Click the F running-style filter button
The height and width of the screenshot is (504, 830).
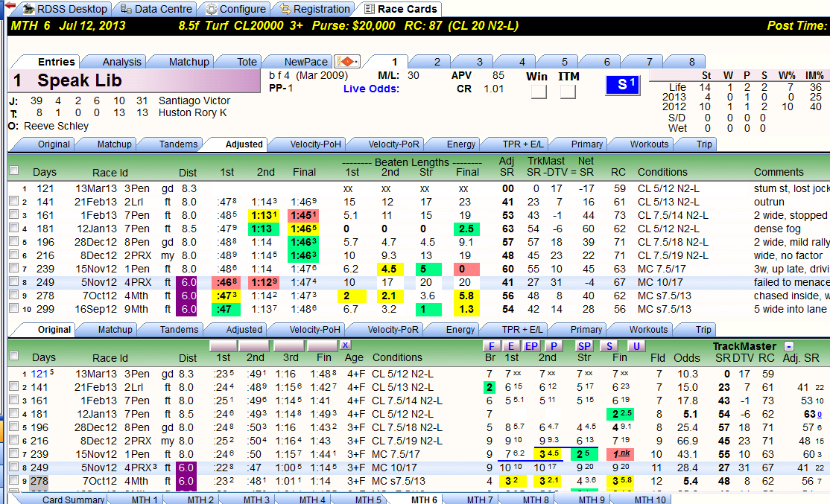(491, 346)
